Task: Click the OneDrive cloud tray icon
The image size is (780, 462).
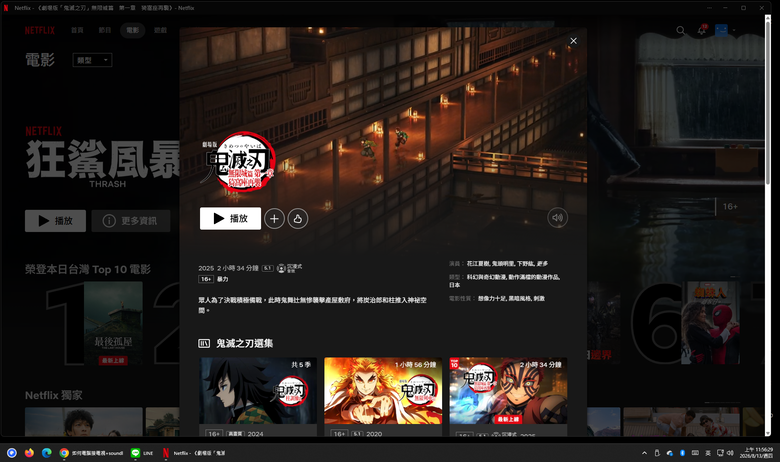Action: 670,453
